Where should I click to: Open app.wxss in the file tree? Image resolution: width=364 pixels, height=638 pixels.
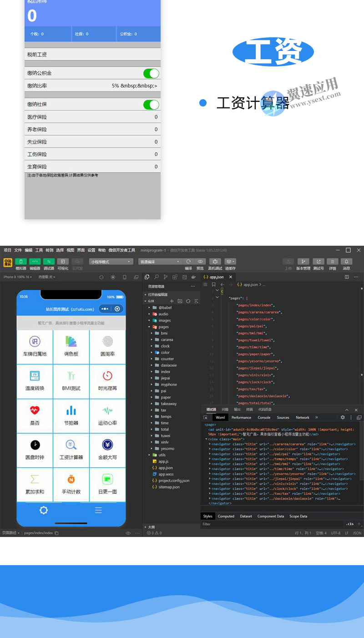point(166,474)
